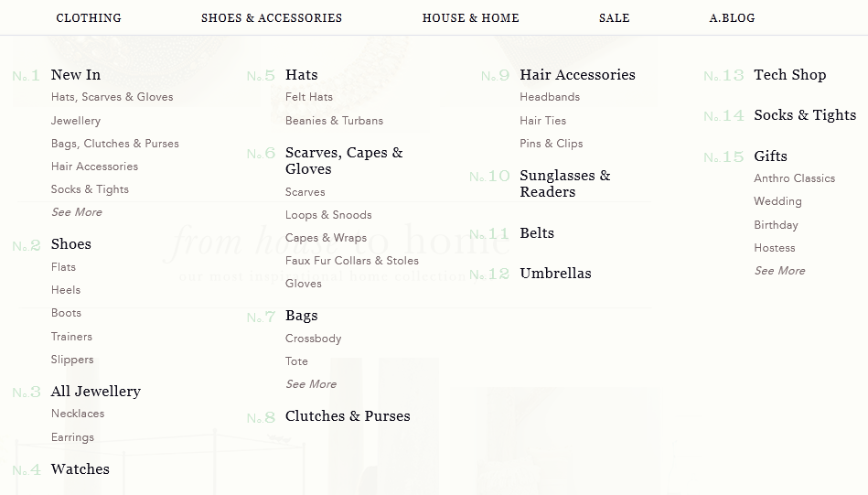The width and height of the screenshot is (868, 495).
Task: Click Beanies & Turbans link
Action: 334,121
